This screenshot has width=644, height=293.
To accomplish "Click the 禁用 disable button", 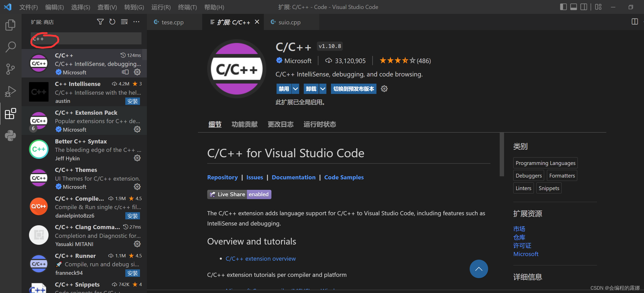I will [284, 89].
